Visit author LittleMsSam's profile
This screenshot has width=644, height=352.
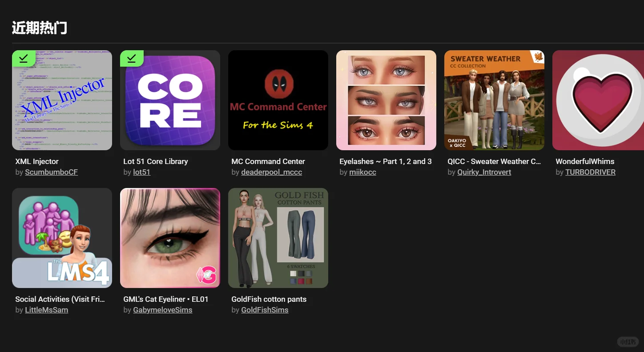(x=46, y=310)
